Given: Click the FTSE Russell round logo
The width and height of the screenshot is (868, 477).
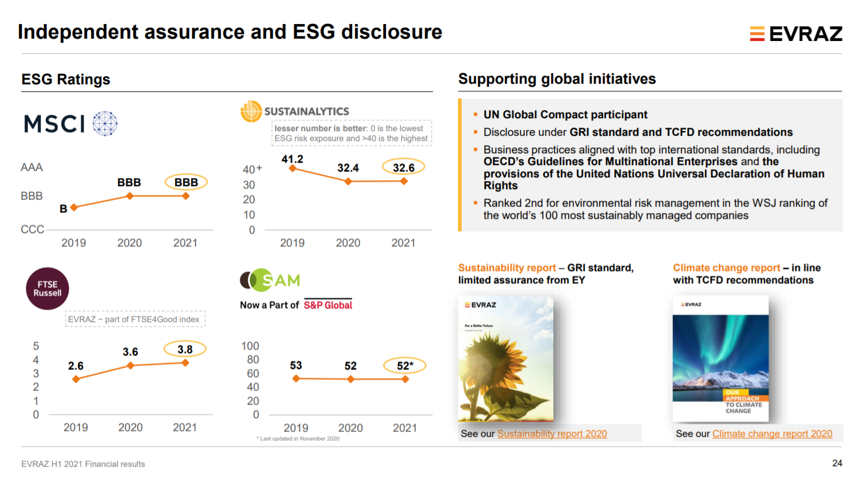Looking at the screenshot, I should pyautogui.click(x=47, y=289).
